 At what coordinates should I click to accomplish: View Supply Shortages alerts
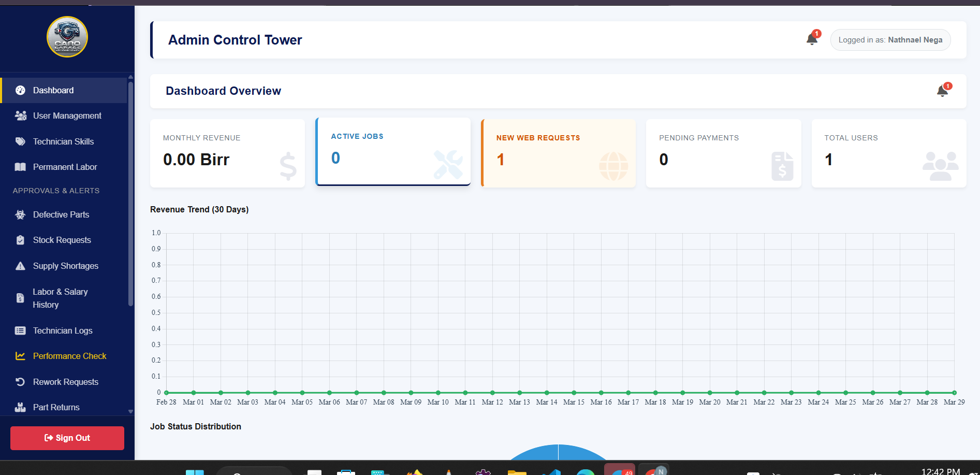[x=64, y=266]
